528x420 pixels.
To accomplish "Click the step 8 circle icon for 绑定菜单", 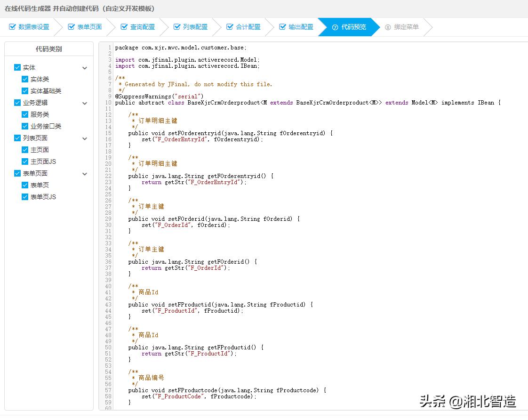I will coord(388,27).
